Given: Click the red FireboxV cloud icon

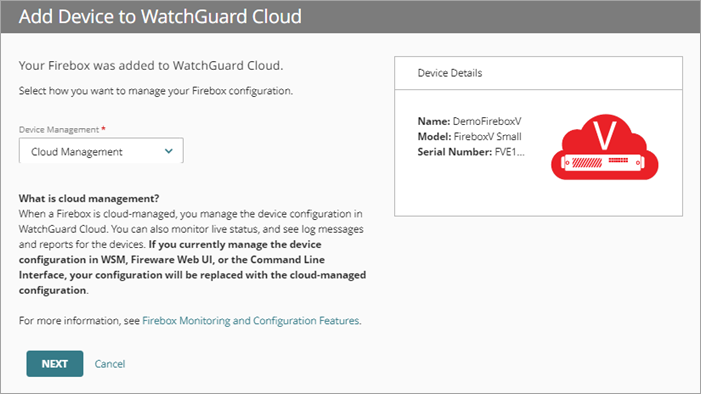Looking at the screenshot, I should click(604, 147).
